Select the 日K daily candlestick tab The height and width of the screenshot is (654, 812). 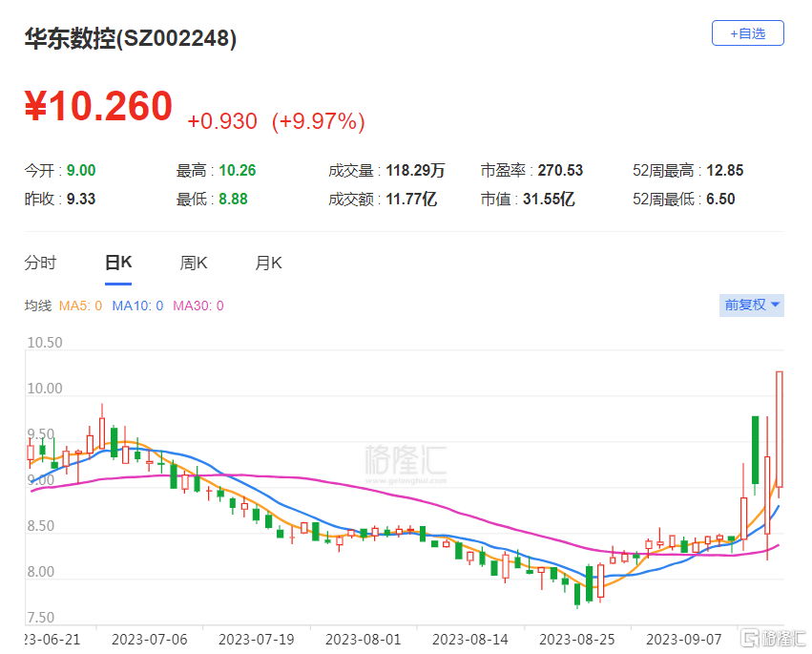coord(118,263)
